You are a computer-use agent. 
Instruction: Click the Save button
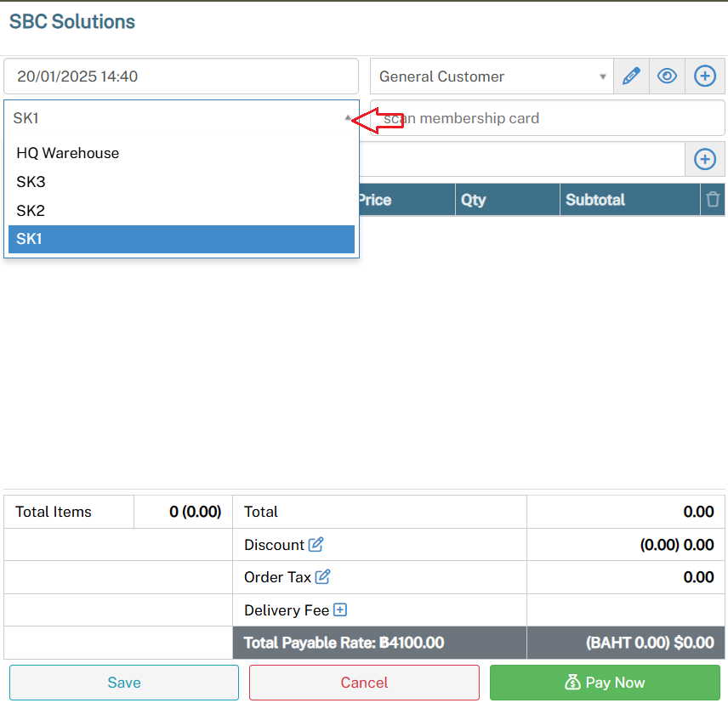click(x=124, y=683)
